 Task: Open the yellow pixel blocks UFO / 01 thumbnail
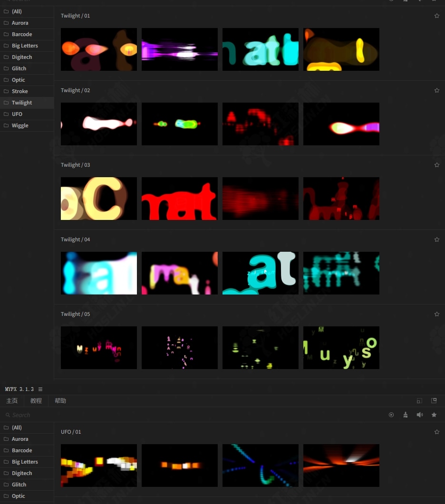pyautogui.click(x=99, y=466)
